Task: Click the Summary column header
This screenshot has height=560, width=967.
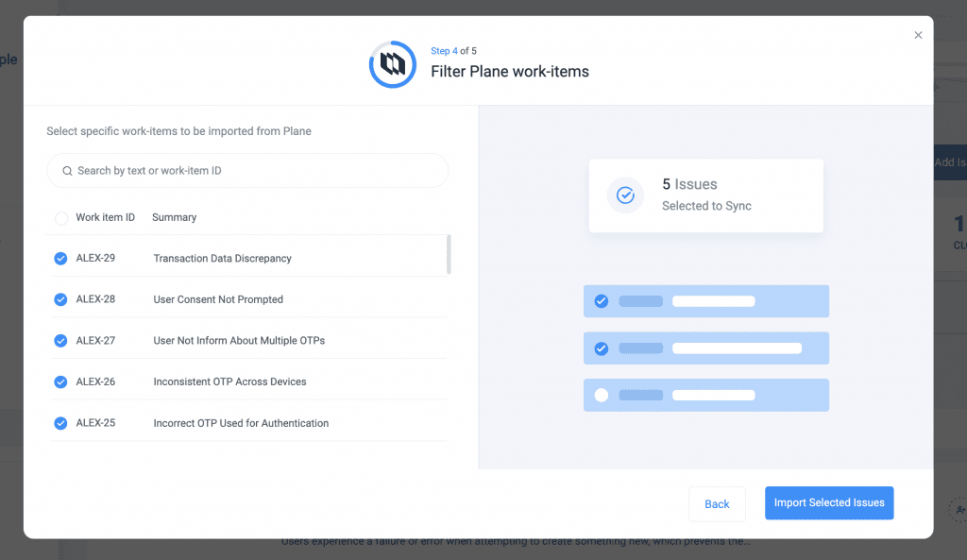Action: pos(175,217)
